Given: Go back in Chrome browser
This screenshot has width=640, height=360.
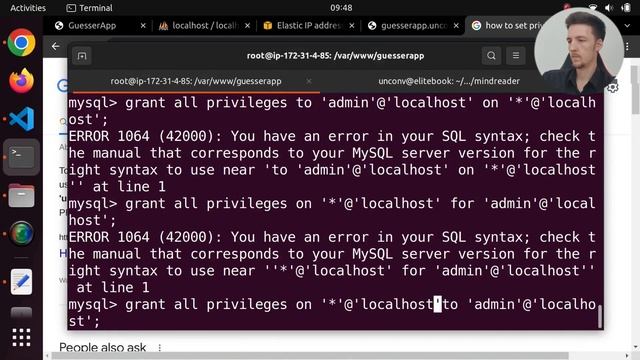Looking at the screenshot, I should coord(56,47).
